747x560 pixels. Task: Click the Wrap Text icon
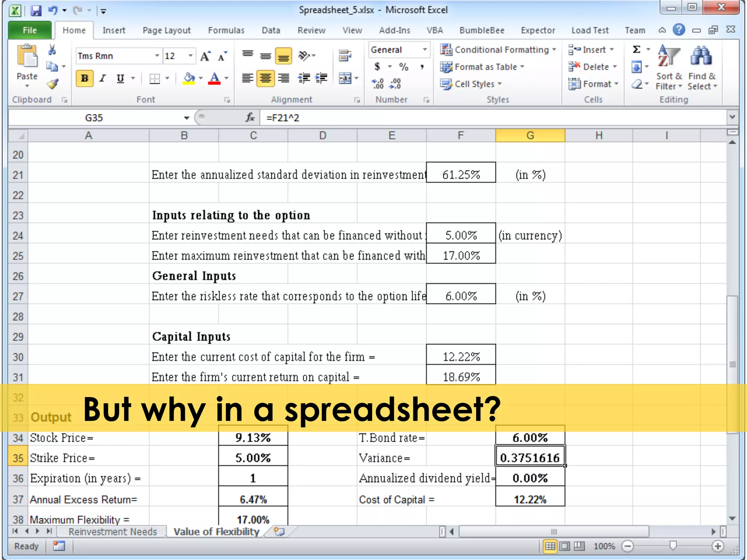coord(345,56)
